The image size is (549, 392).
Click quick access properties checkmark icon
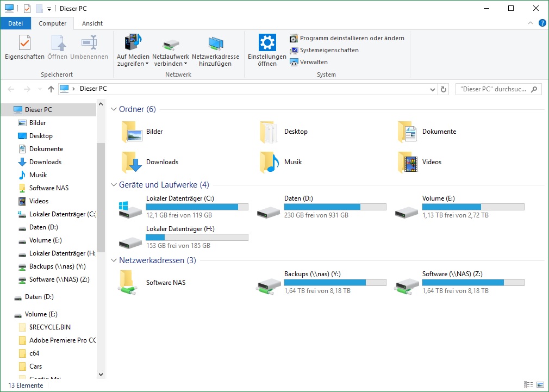point(27,8)
